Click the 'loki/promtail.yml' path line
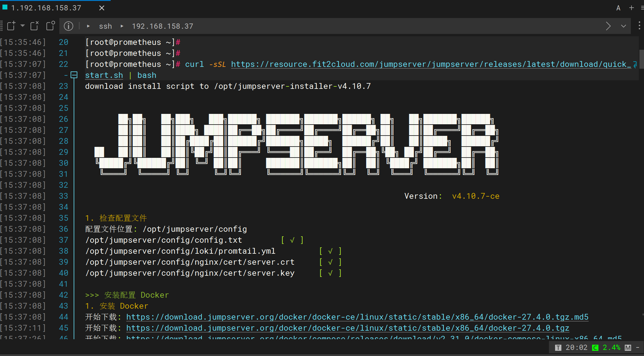The height and width of the screenshot is (356, 644). [x=180, y=251]
